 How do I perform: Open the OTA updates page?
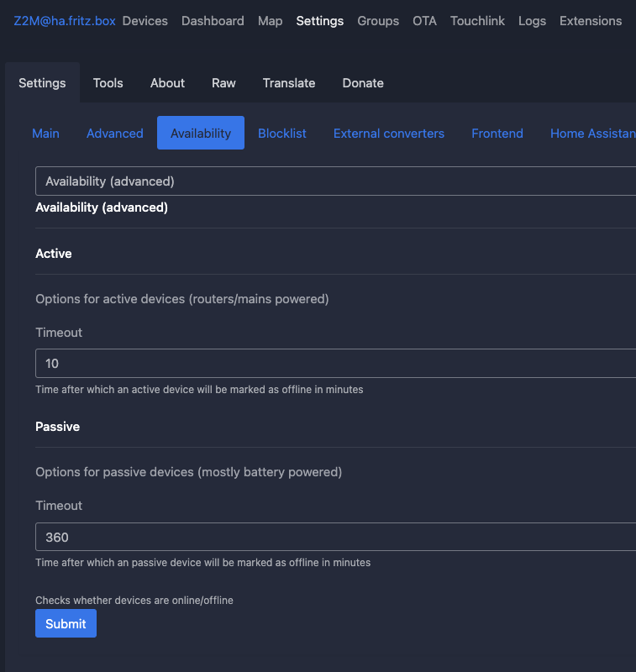(x=424, y=20)
